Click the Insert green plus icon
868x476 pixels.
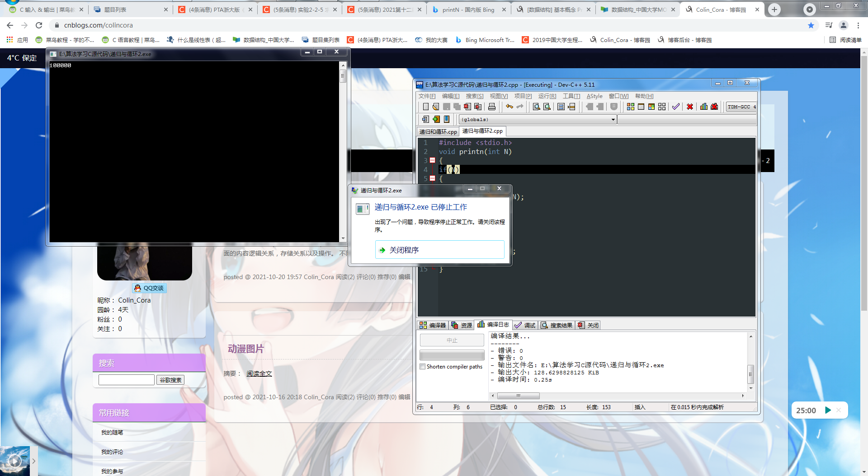pyautogui.click(x=436, y=119)
